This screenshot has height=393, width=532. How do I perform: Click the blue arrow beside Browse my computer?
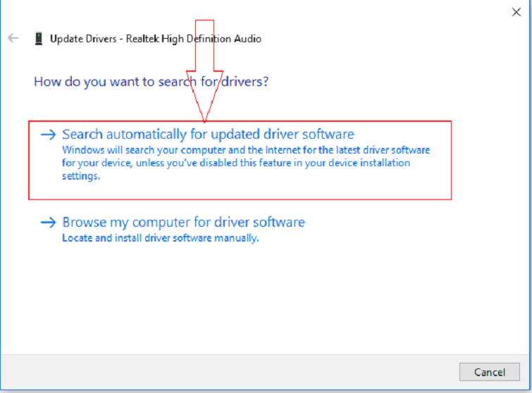[x=48, y=223]
